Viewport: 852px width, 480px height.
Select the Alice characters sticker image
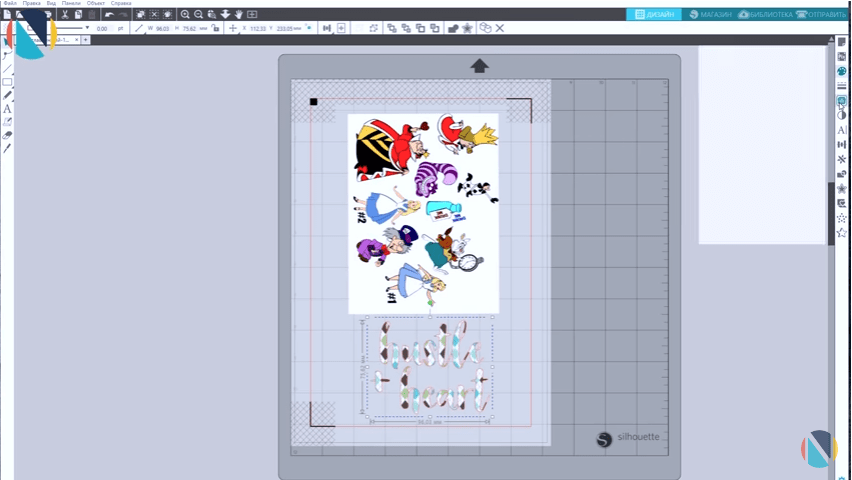pyautogui.click(x=423, y=214)
